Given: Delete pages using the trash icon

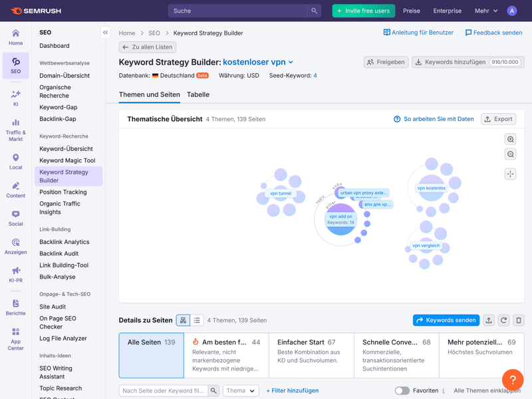Looking at the screenshot, I should pos(519,320).
